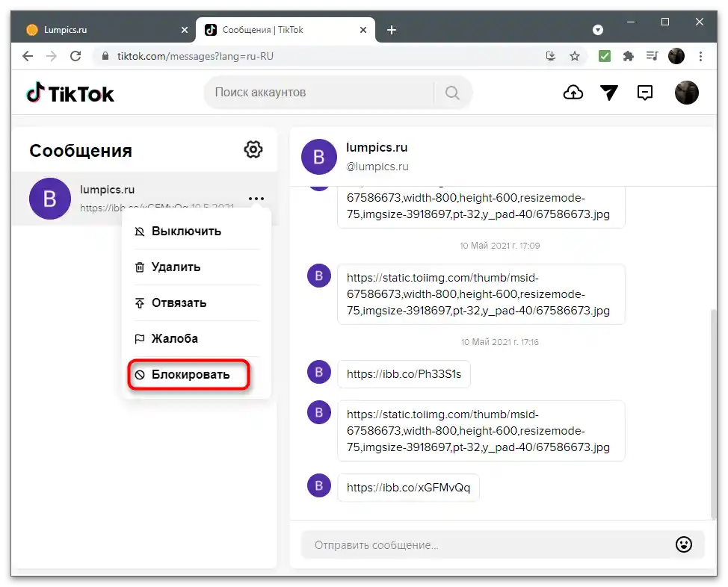Click the chat vertical scrollbar

point(714,414)
